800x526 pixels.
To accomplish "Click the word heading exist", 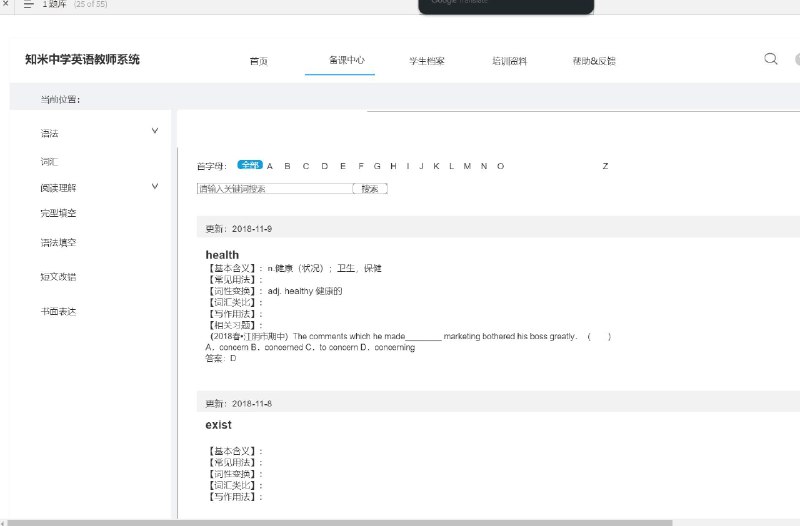I will click(218, 425).
